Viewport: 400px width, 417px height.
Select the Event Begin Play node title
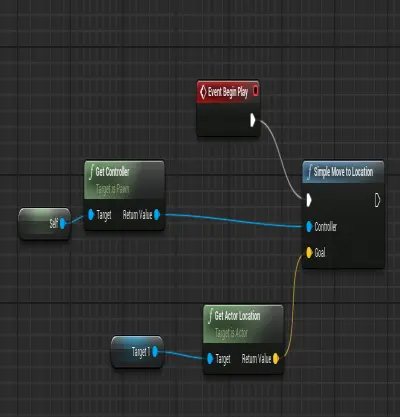[x=228, y=92]
